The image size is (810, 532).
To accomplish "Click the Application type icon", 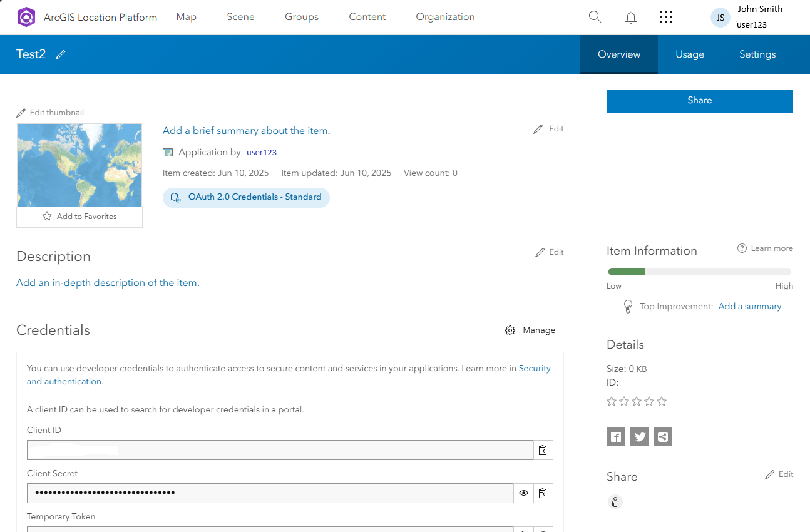I will pyautogui.click(x=168, y=152).
